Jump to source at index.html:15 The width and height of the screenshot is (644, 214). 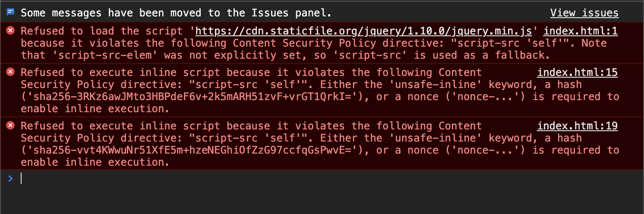click(577, 72)
